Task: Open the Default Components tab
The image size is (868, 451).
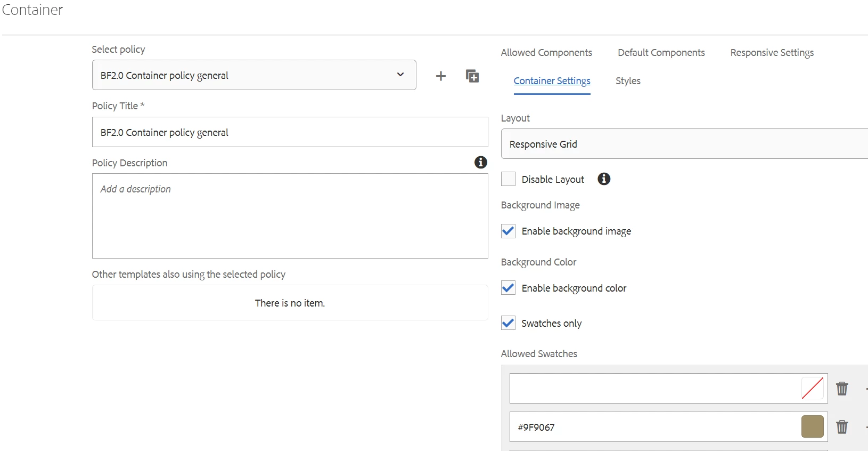Action: pyautogui.click(x=661, y=53)
